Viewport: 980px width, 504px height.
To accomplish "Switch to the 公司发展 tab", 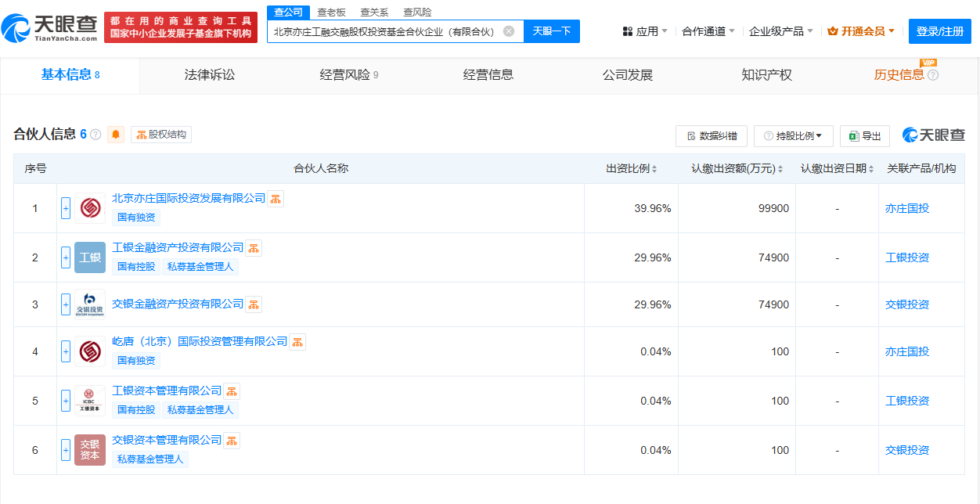I will click(628, 75).
